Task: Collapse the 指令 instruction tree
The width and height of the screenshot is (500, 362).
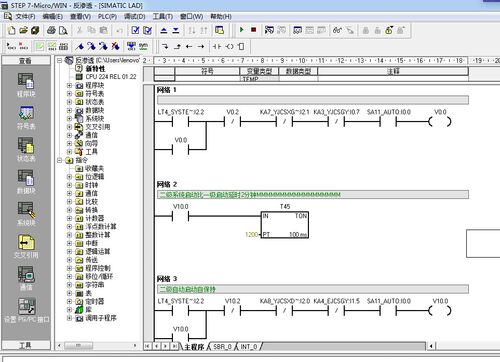Action: coord(60,160)
